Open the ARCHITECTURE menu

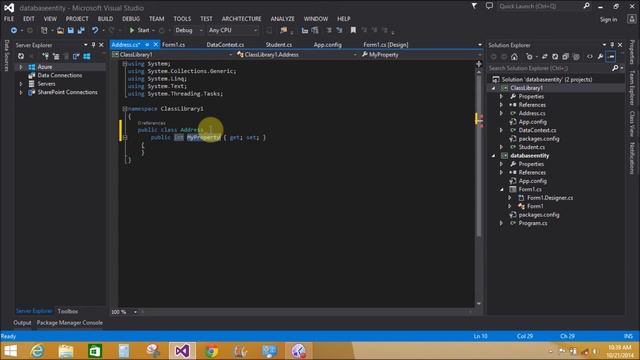pyautogui.click(x=242, y=19)
